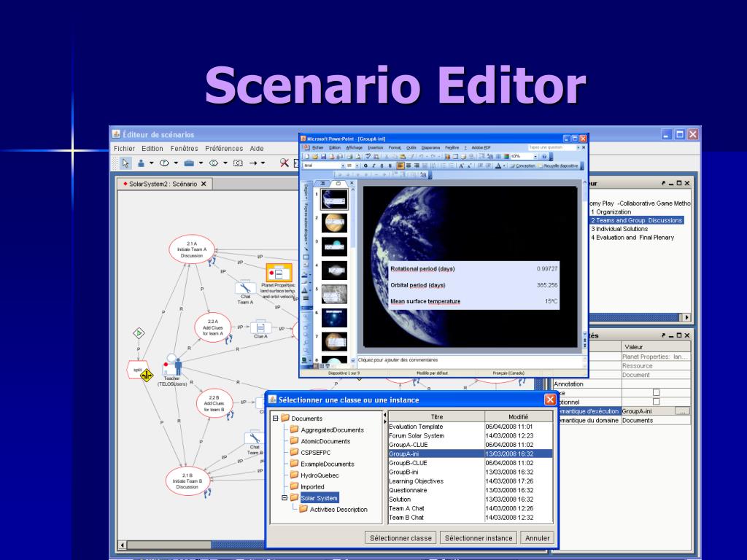
Task: Click the Open folder icon in the PowerPoint toolbar
Action: pyautogui.click(x=315, y=156)
